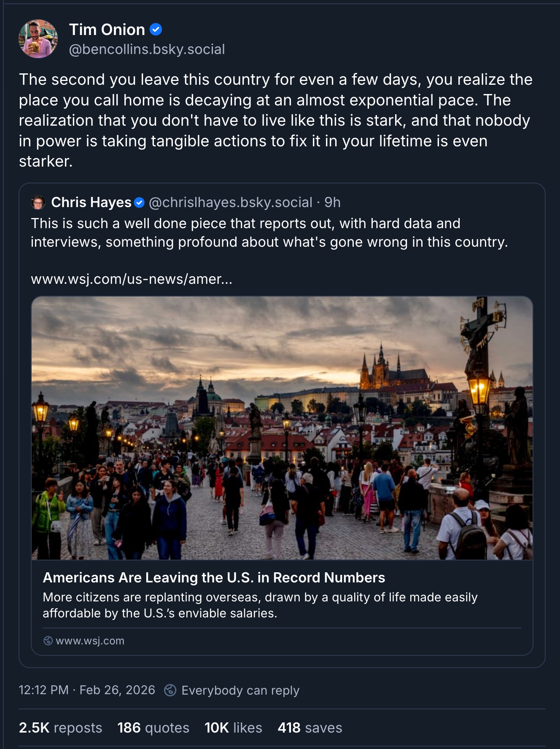The image size is (560, 749).
Task: Open the @bencollins.bsky.social handle
Action: pos(147,49)
